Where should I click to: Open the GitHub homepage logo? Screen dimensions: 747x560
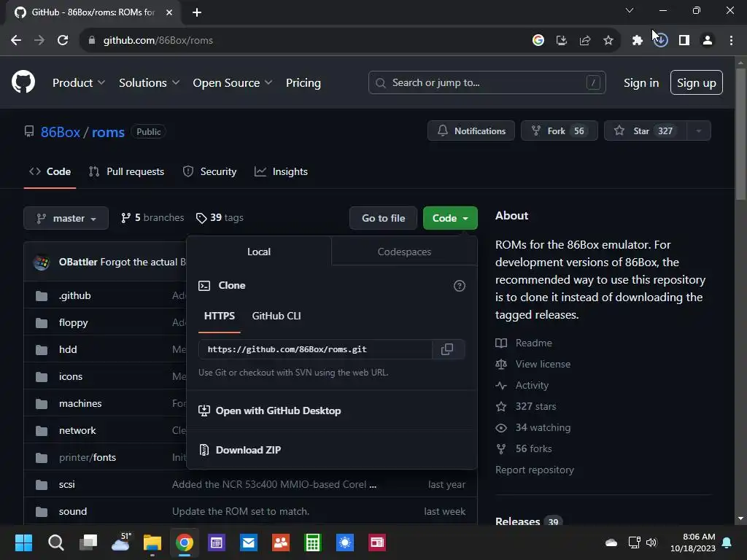tap(23, 82)
